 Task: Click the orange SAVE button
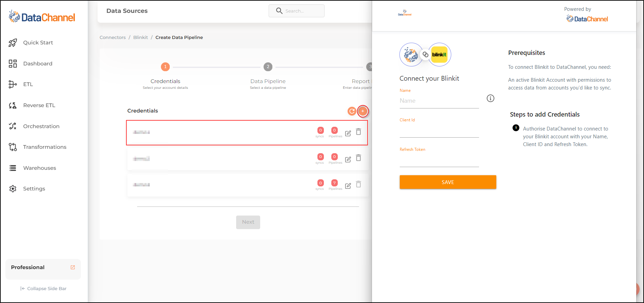point(448,182)
